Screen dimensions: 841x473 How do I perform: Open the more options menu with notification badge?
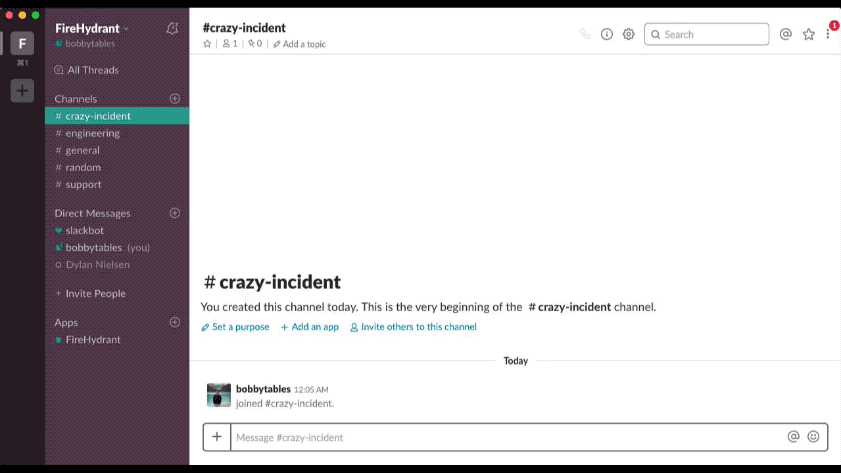829,33
